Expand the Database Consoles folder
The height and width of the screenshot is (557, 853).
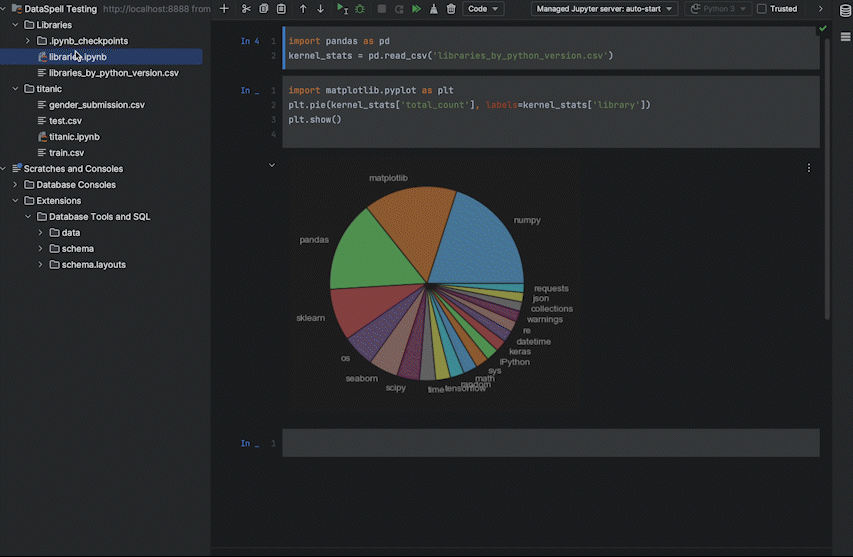[x=15, y=185]
